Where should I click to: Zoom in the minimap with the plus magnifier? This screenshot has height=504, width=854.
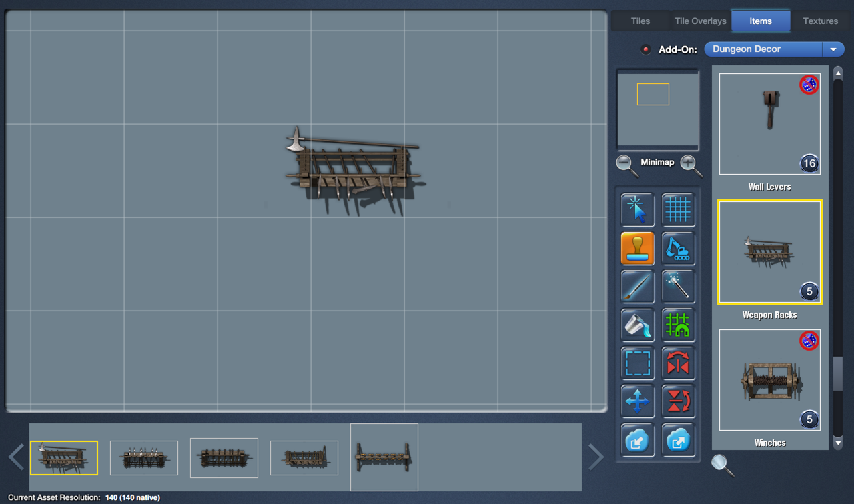coord(691,165)
